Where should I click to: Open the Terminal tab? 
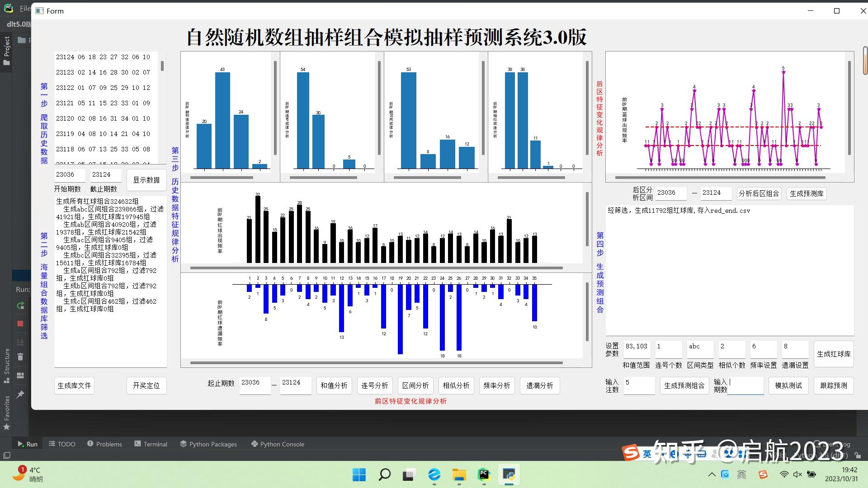151,444
